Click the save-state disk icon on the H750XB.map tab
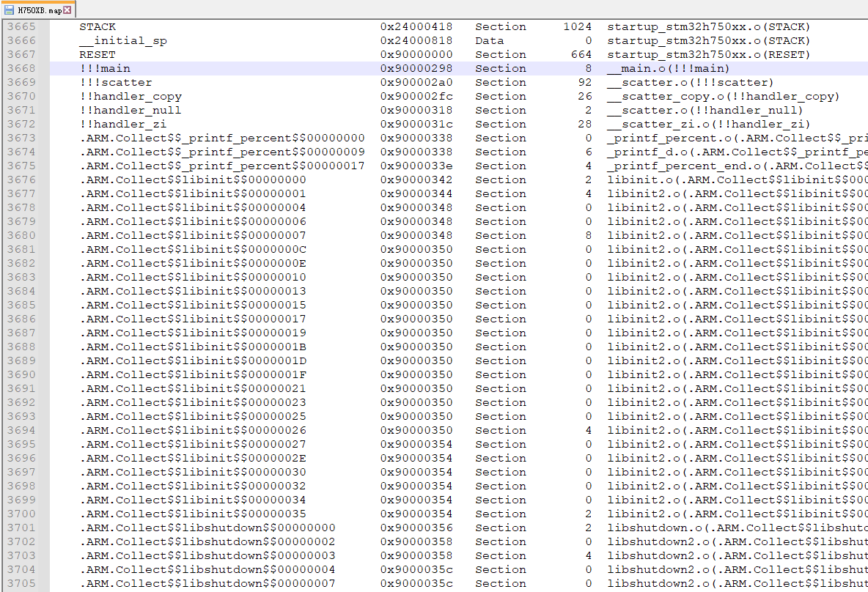 click(x=10, y=10)
